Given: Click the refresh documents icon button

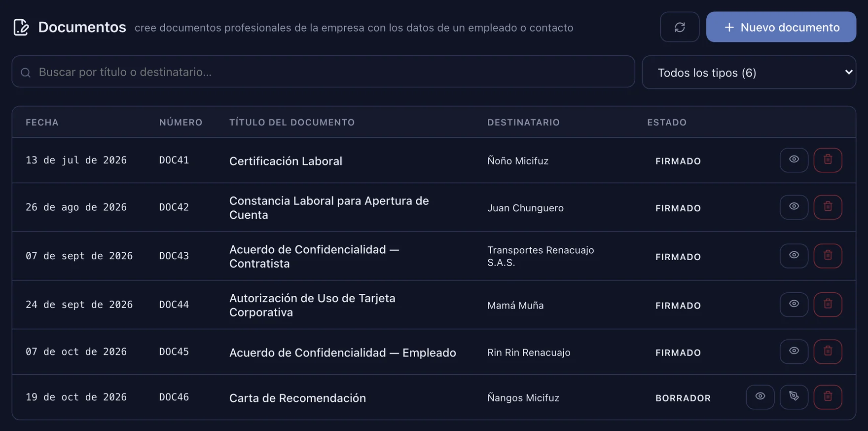Looking at the screenshot, I should click(x=680, y=27).
